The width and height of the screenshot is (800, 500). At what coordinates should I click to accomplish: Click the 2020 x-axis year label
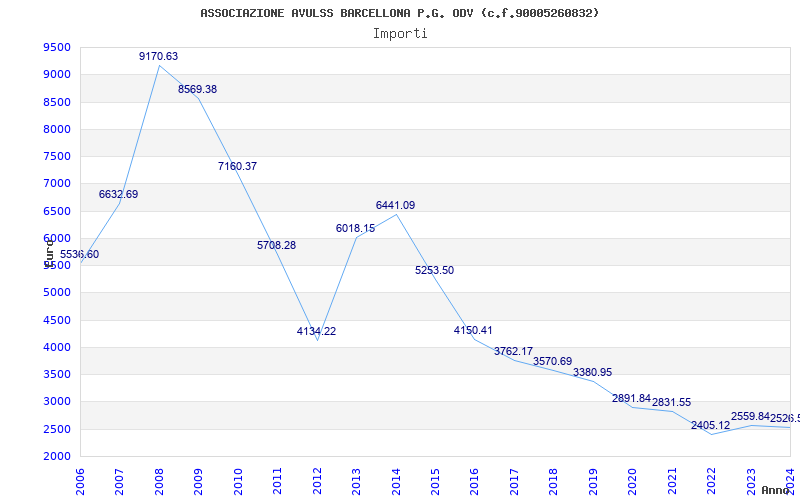(633, 482)
